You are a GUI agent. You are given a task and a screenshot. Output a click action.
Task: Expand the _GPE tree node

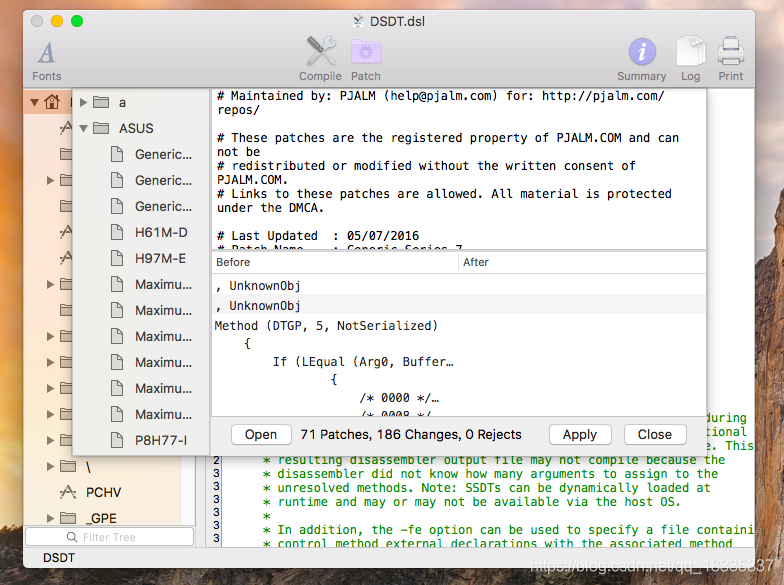(x=50, y=518)
